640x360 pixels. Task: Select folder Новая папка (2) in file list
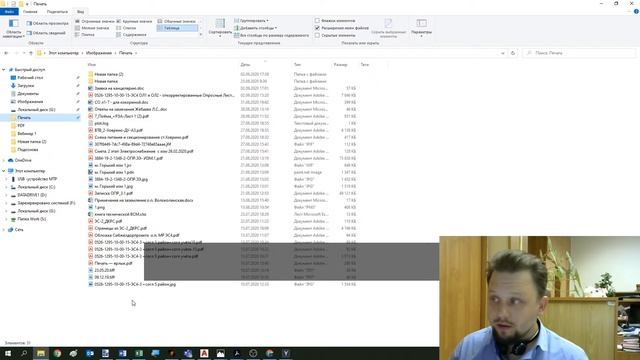[x=109, y=74]
